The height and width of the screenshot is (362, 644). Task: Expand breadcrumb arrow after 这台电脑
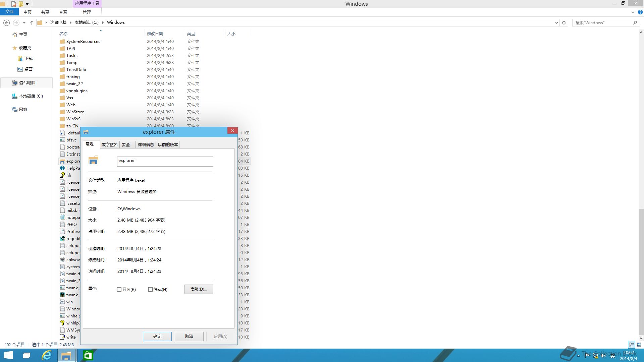(70, 22)
